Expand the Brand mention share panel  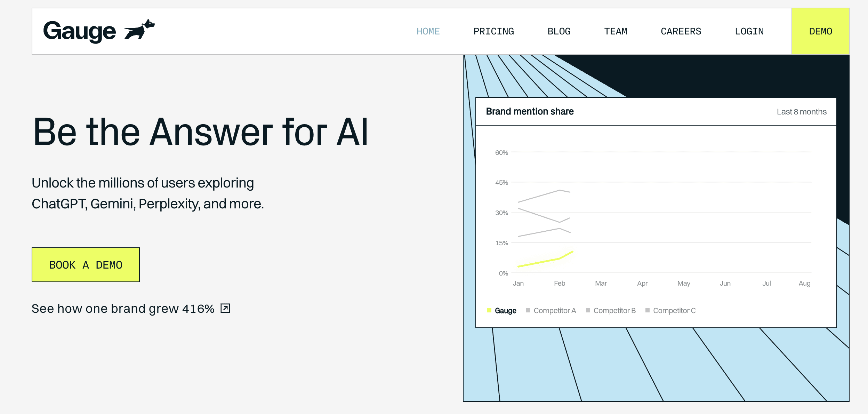click(530, 111)
